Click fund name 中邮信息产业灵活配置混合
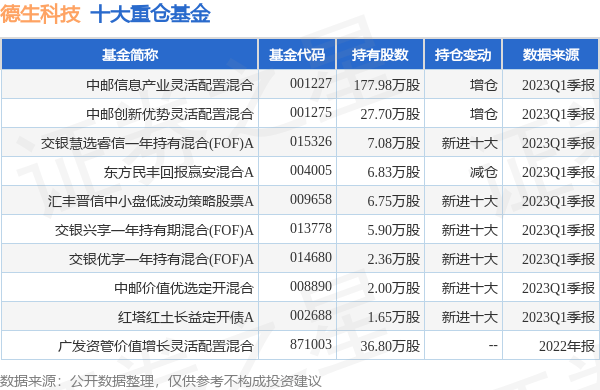Image resolution: width=600 pixels, height=390 pixels. coord(170,85)
